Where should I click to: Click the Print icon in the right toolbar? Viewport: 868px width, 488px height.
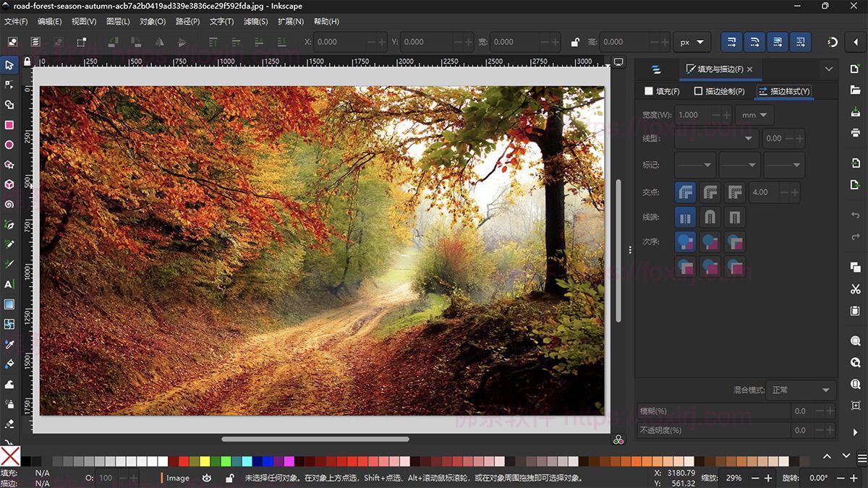[856, 132]
